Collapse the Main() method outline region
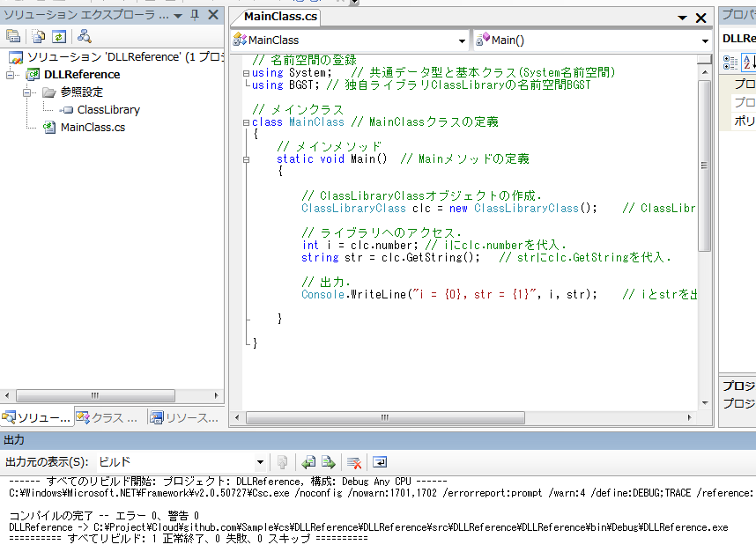Screen dimensions: 756x552 coord(247,159)
